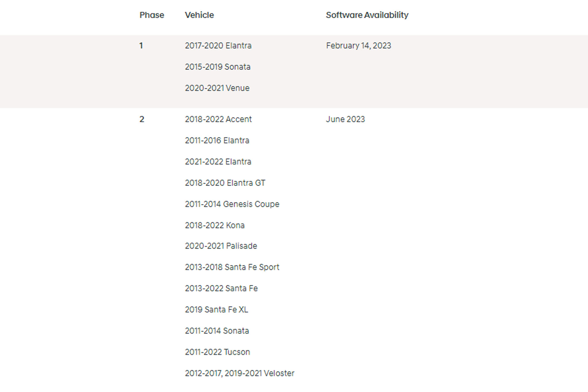
Task: Click the 2018-2022 Kona entry
Action: tap(215, 226)
